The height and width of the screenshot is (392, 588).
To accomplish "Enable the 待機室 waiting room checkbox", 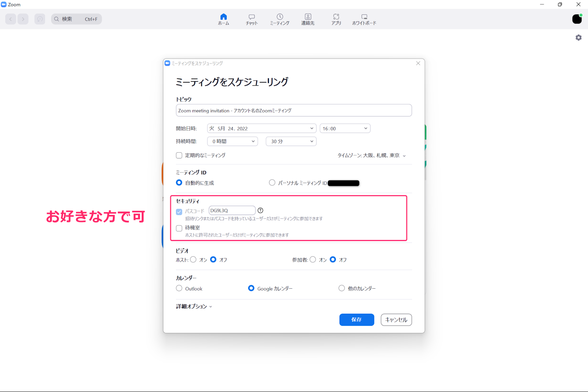I will tap(179, 228).
